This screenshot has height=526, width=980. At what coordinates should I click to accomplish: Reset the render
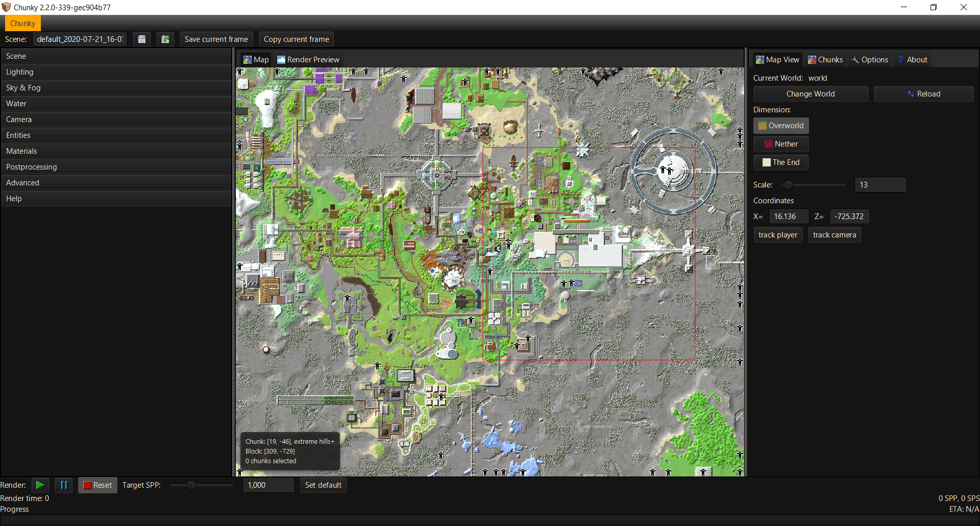coord(97,485)
